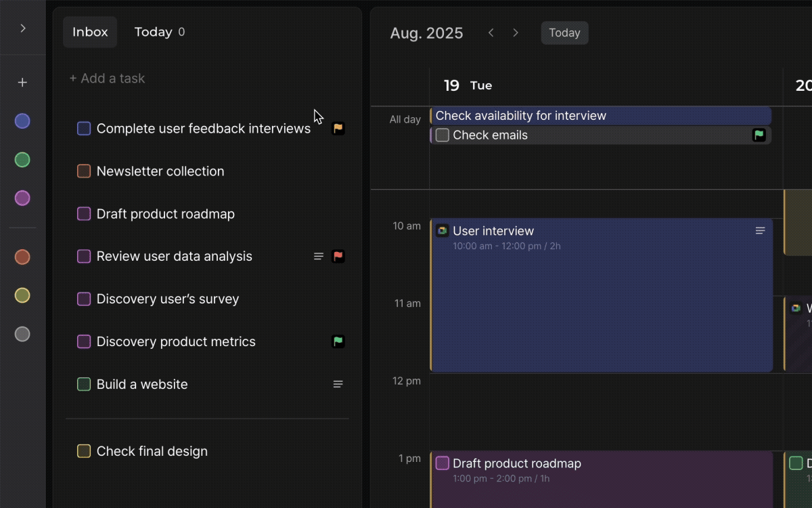Viewport: 812px width, 508px height.
Task: Click the green flag on Discovery product metrics
Action: tap(338, 342)
